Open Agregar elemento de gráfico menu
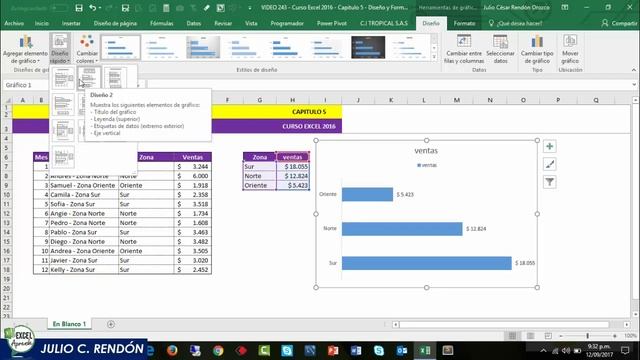The width and height of the screenshot is (640, 360). [x=25, y=49]
